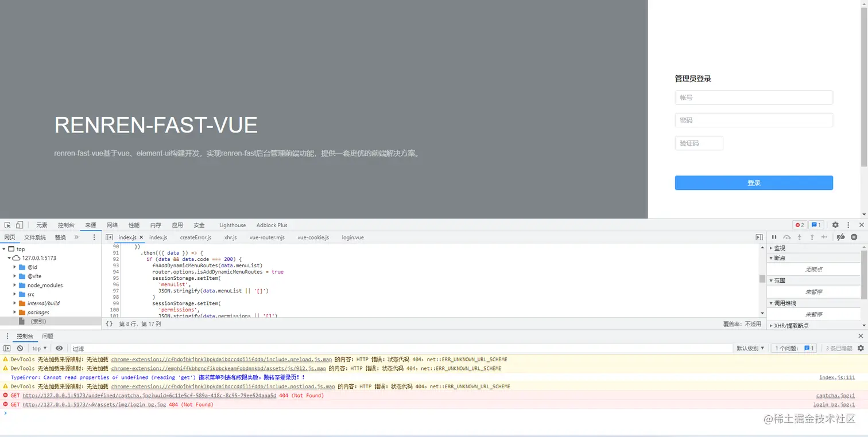
Task: Expand the internal/build folder
Action: [15, 303]
